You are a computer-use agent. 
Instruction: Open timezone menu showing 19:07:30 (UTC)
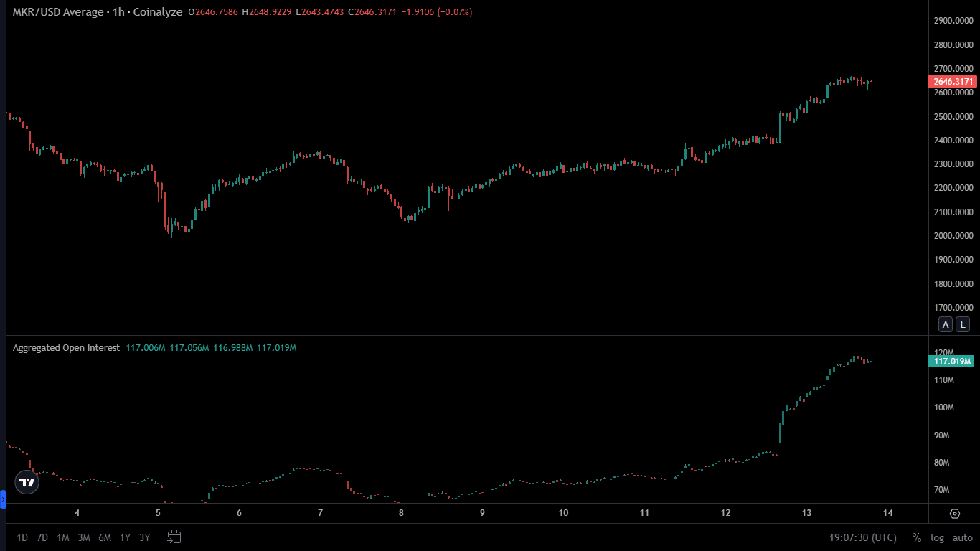tap(863, 537)
